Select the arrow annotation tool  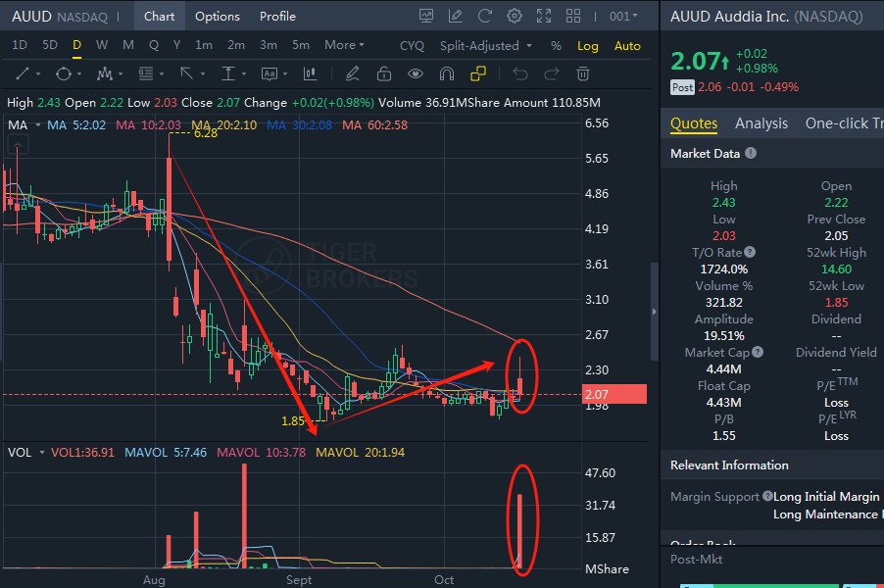(186, 73)
